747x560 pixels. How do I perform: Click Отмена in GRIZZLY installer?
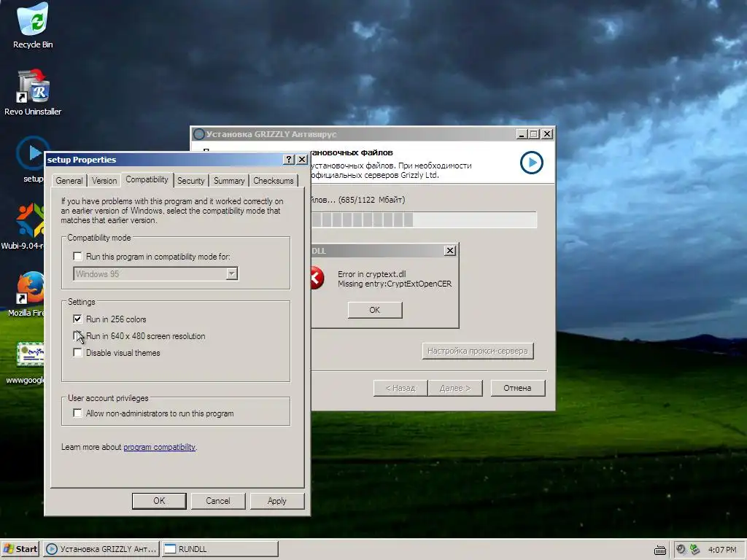point(517,388)
